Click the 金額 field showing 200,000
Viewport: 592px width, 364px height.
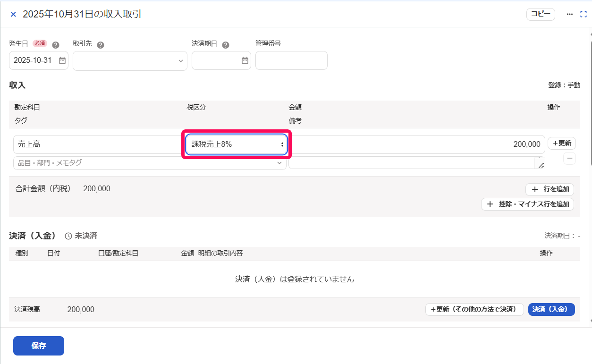417,144
